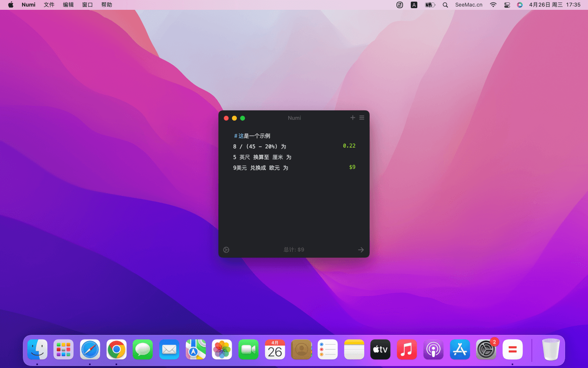Open Control Center in the menu bar

point(507,5)
